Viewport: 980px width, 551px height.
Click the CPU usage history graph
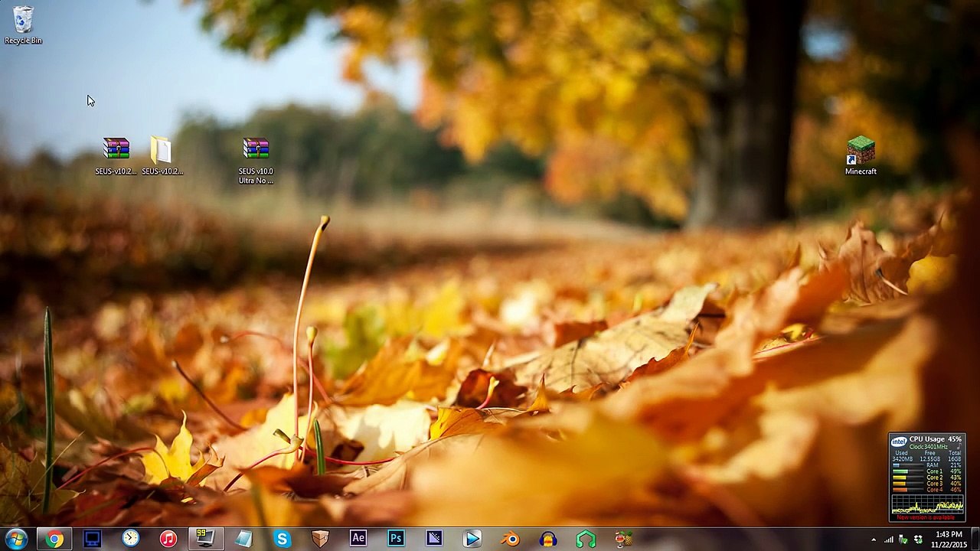(x=926, y=505)
